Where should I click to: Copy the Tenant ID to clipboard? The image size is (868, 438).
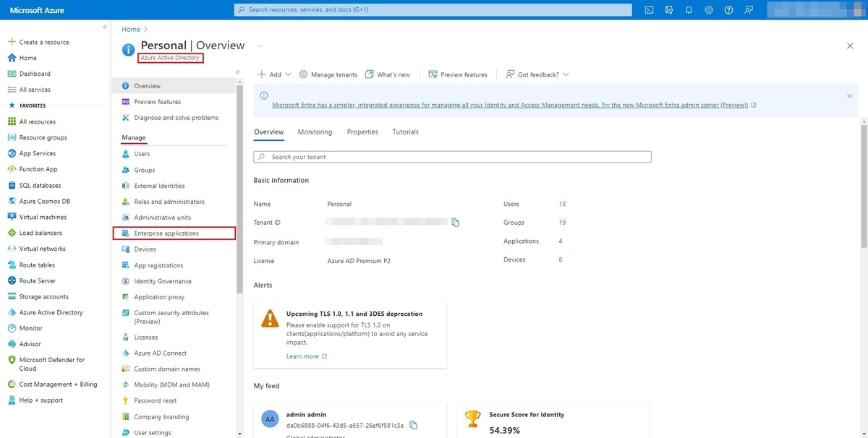click(455, 223)
